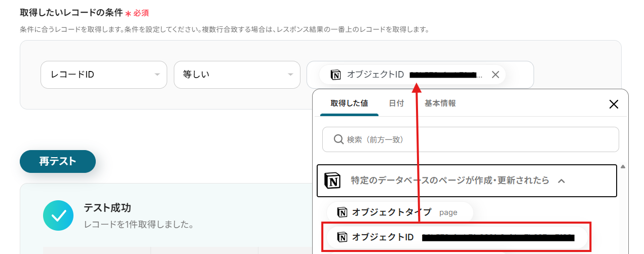644x254 pixels.
Task: Open the レコードID field dropdown
Action: click(104, 75)
